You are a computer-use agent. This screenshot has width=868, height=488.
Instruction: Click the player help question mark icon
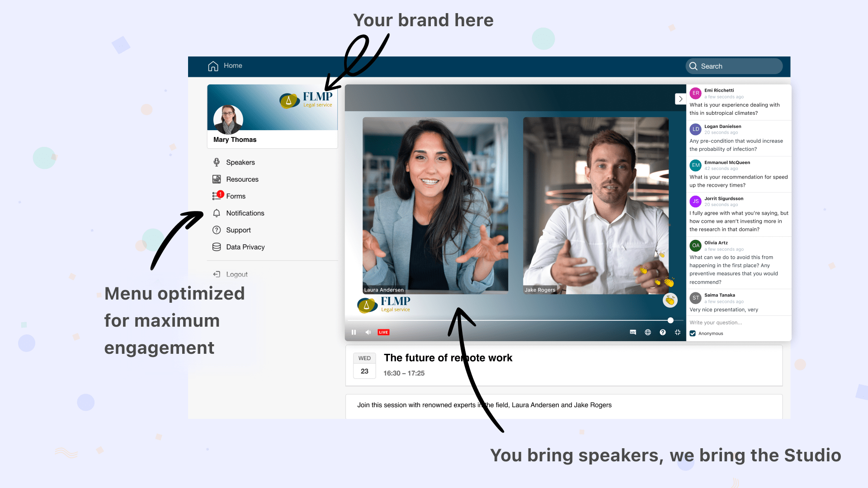(663, 332)
